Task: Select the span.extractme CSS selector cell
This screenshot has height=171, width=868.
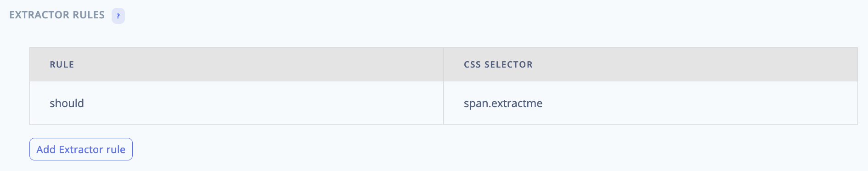Action: point(650,103)
